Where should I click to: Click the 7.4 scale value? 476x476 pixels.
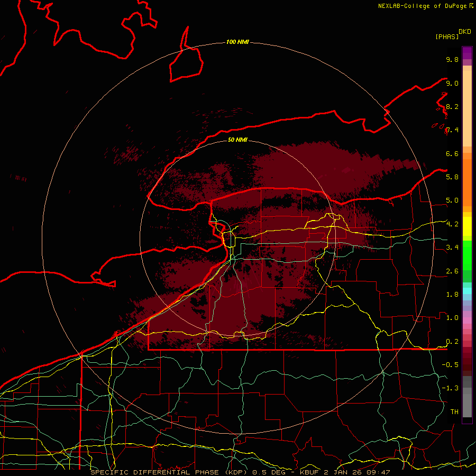452,130
